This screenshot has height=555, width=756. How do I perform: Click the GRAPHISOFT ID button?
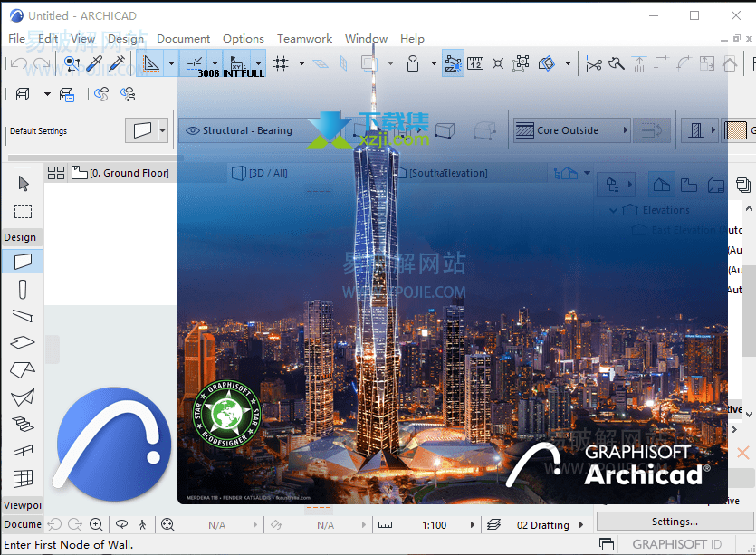pos(676,544)
